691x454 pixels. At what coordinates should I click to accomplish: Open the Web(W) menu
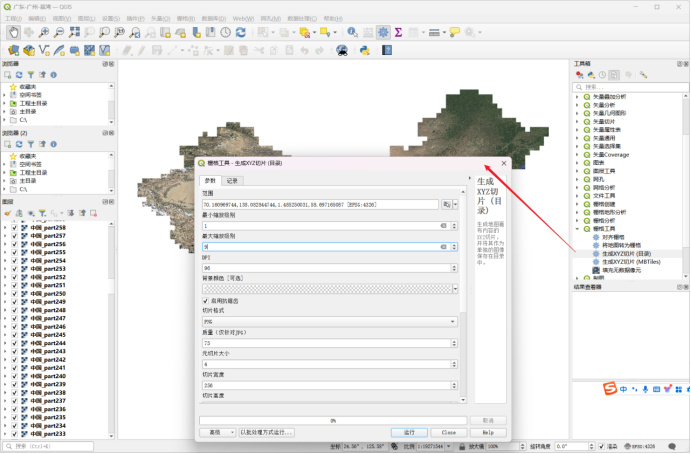coord(243,19)
